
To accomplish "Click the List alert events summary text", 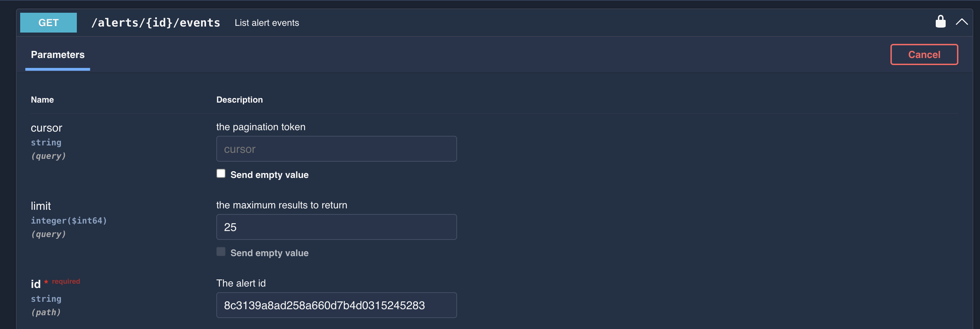I will (267, 23).
